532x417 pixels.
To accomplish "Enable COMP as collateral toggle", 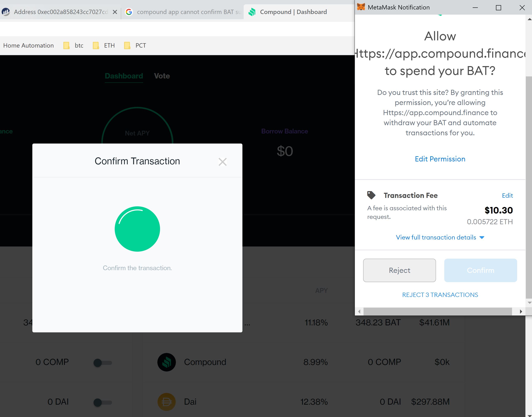I will click(x=102, y=363).
